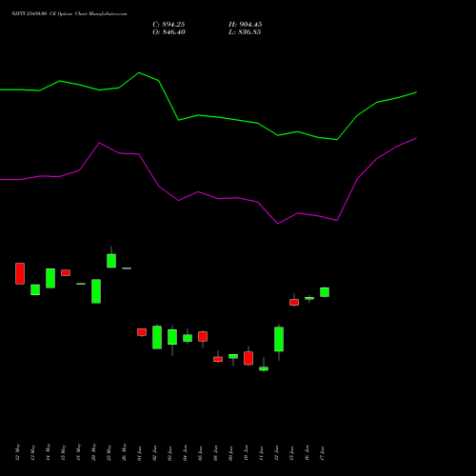Click the 10 Jun date label
The image size is (476, 476).
click(246, 453)
